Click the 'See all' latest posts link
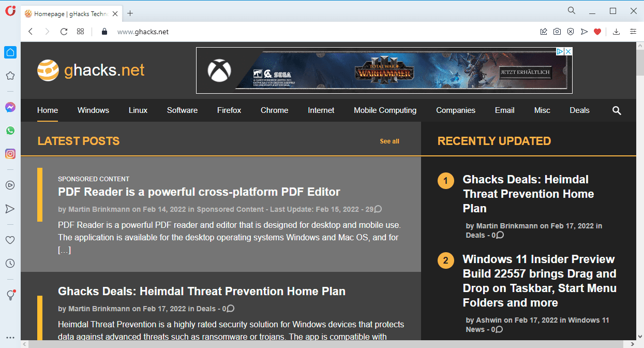The height and width of the screenshot is (348, 644). (x=389, y=141)
